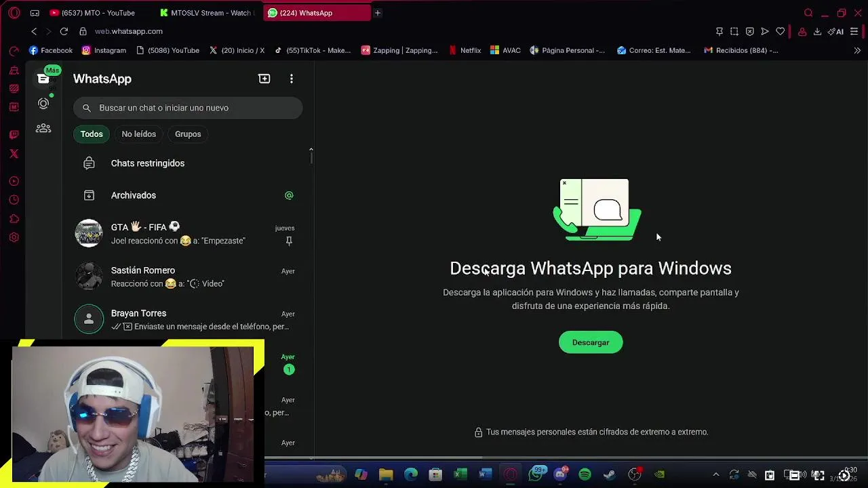
Task: Open the Communities icon in WhatsApp sidebar
Action: coord(43,128)
